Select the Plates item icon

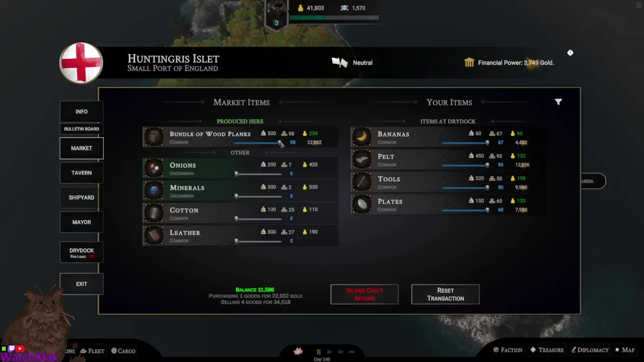361,204
